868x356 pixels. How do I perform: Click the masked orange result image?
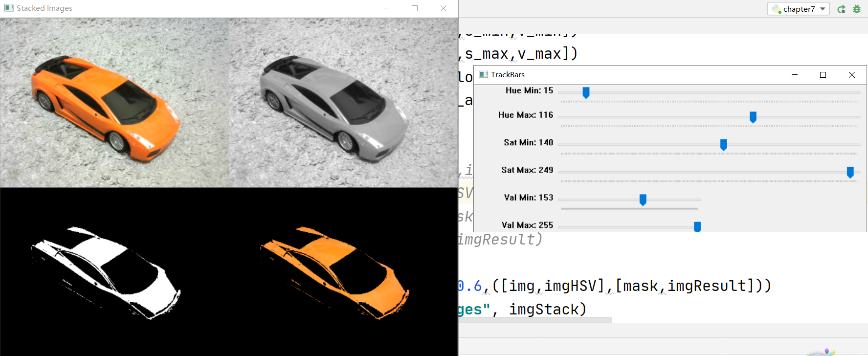(x=343, y=272)
